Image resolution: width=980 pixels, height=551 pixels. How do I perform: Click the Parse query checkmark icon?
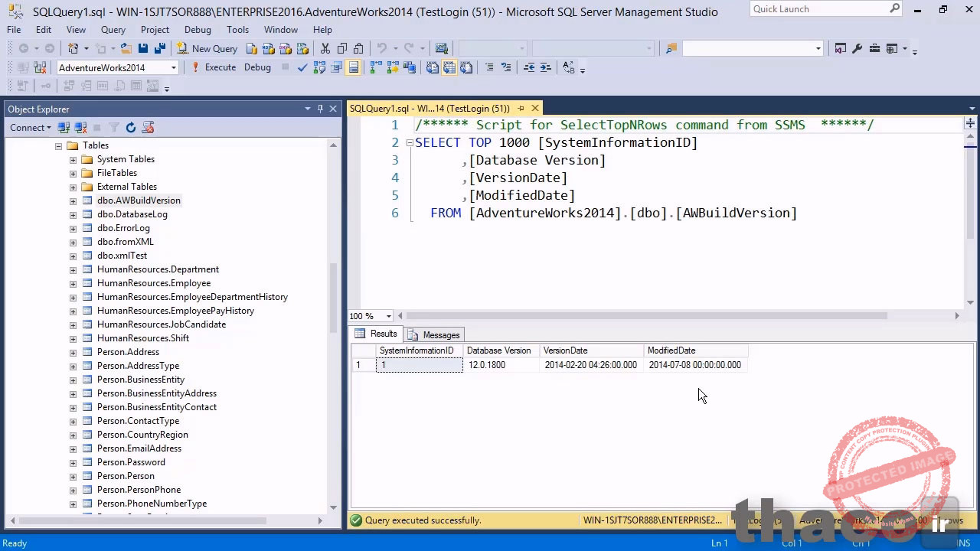tap(302, 67)
